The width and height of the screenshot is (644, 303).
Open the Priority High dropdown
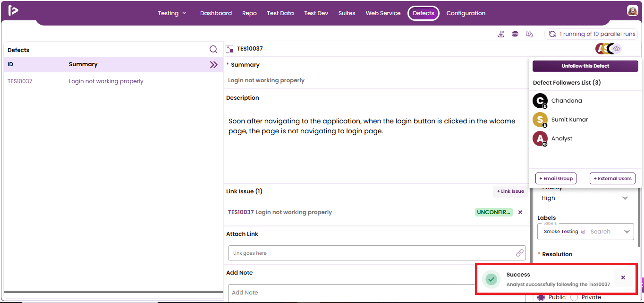(x=585, y=198)
